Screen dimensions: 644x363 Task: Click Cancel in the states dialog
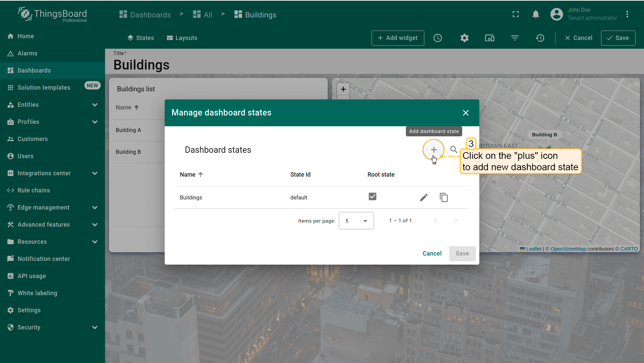(432, 254)
